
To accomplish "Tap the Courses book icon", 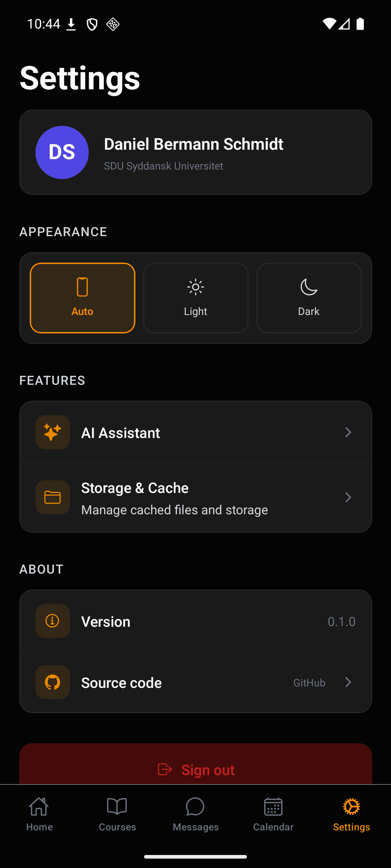I will [x=117, y=807].
